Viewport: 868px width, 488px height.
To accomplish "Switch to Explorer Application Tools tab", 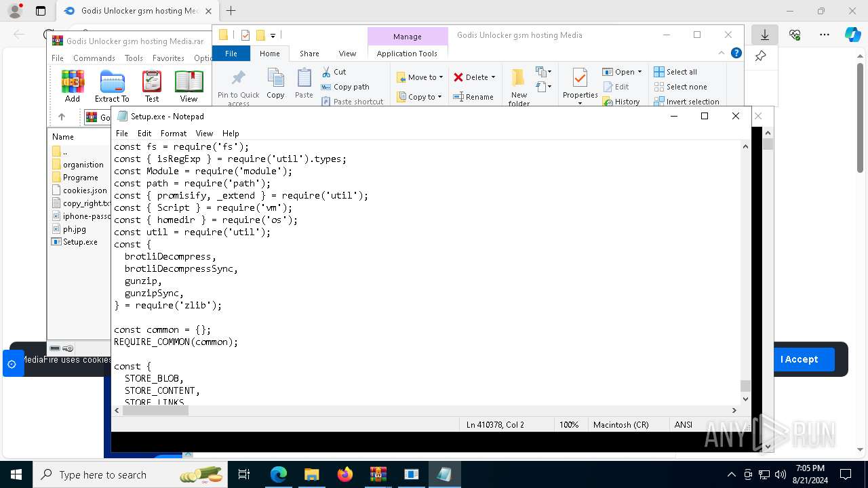I will click(407, 54).
